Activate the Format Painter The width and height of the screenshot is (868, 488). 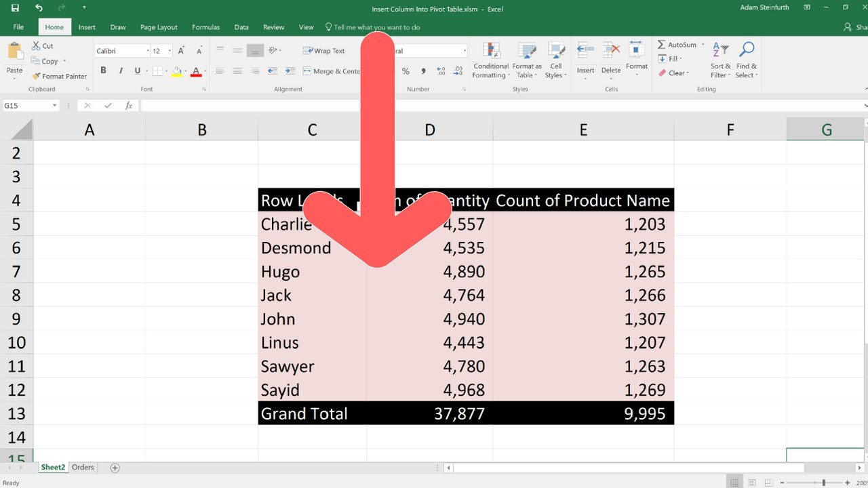[60, 77]
